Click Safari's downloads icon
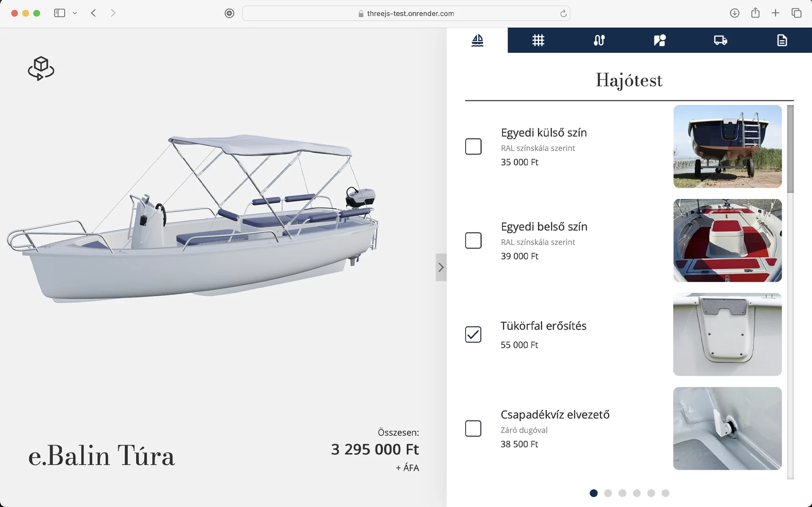The width and height of the screenshot is (812, 507). coord(735,13)
